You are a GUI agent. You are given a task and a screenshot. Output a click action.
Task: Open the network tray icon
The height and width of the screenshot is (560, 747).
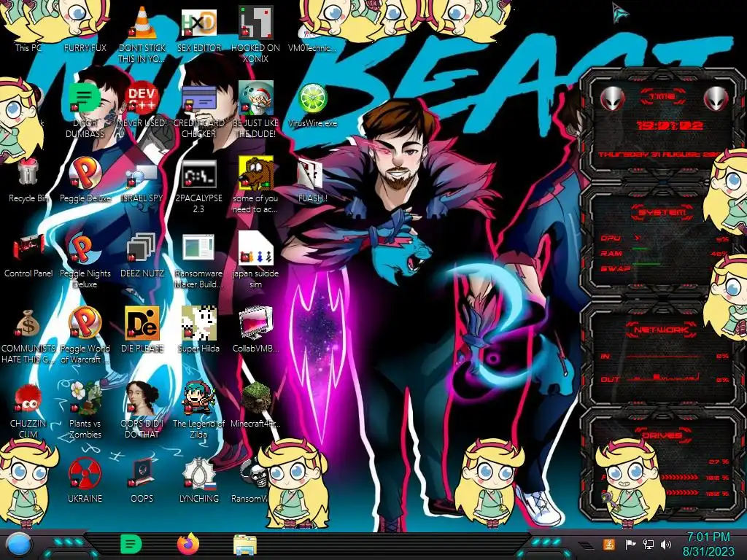coord(648,544)
